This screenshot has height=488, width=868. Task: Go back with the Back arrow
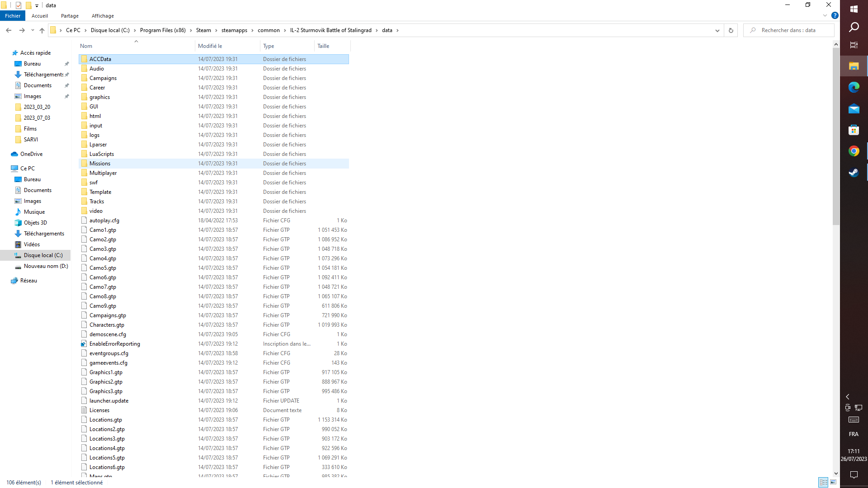(9, 30)
